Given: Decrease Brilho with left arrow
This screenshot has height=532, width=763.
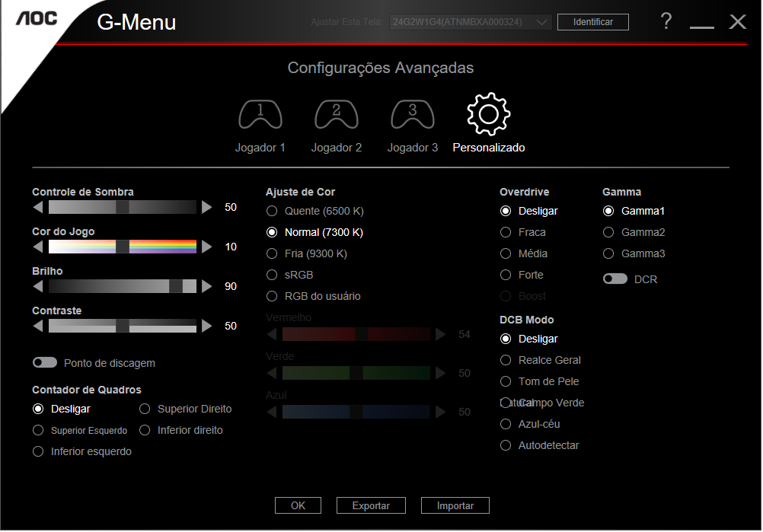Looking at the screenshot, I should pyautogui.click(x=38, y=286).
